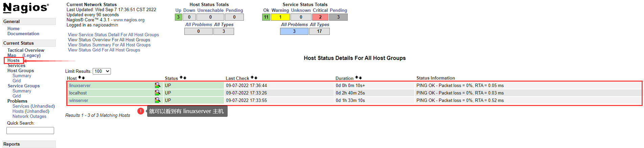Click the Critical heading
The image size is (644, 148).
[x=320, y=10]
